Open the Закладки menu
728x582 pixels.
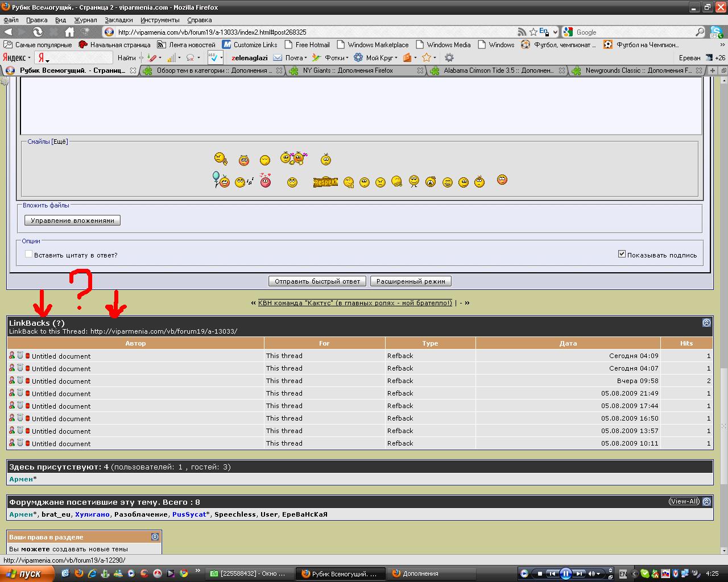click(118, 20)
